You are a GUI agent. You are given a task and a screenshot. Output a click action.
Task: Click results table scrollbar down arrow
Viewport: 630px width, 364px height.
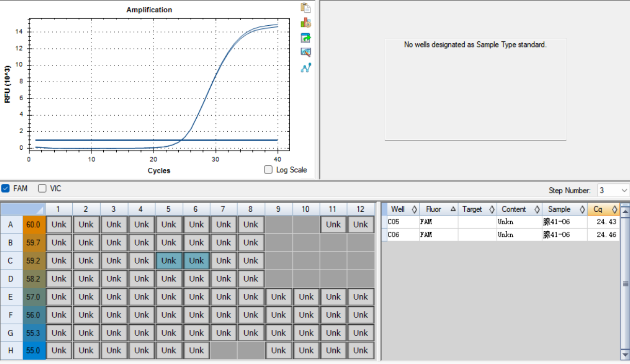tap(625, 355)
